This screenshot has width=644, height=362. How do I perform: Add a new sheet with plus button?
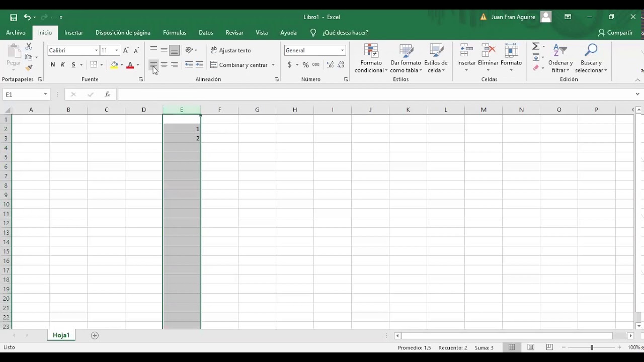coord(95,335)
